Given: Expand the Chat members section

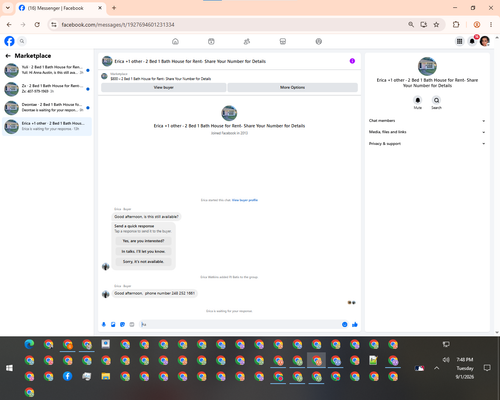Looking at the screenshot, I should tap(427, 121).
